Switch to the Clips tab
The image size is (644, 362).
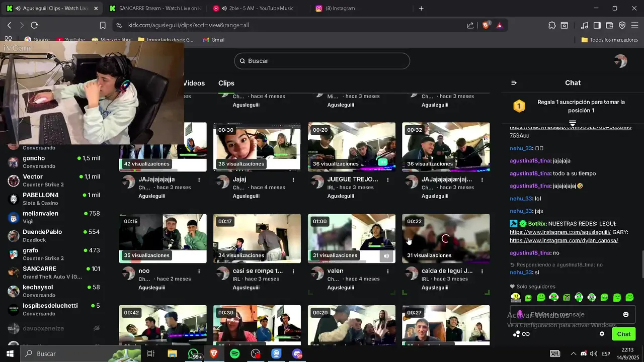click(226, 83)
